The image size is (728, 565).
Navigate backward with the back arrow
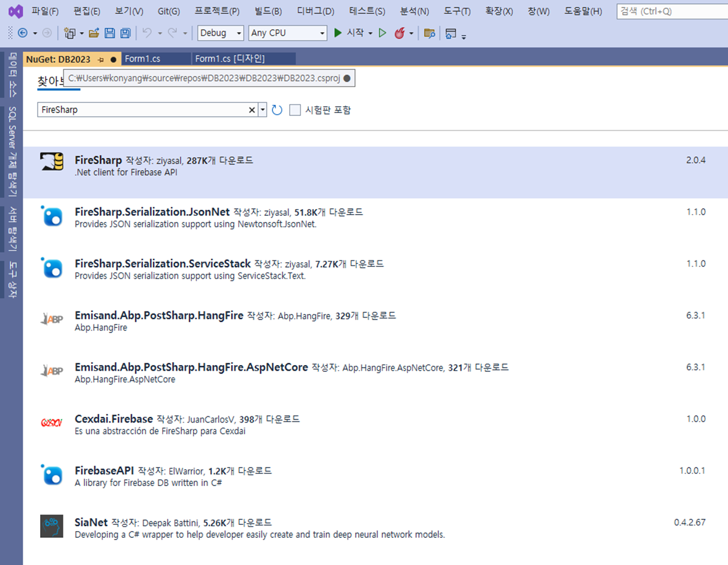[22, 33]
